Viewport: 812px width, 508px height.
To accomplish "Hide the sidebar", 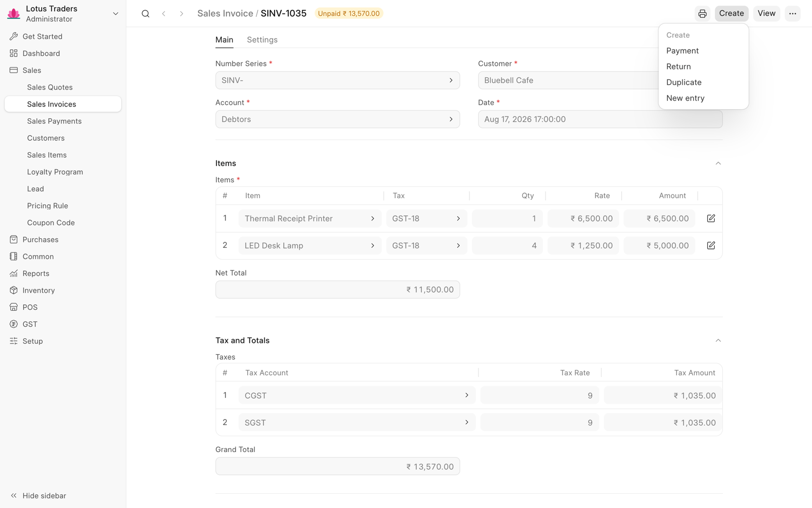I will (39, 496).
